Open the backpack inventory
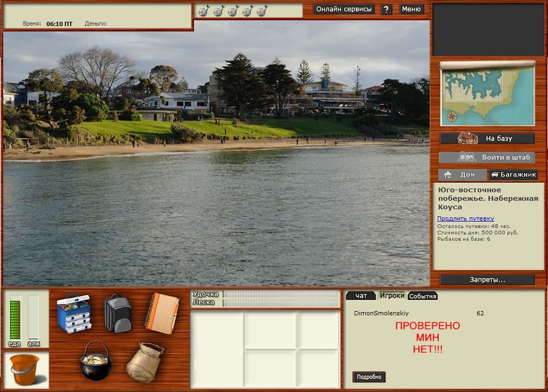The image size is (548, 392). pos(118,313)
